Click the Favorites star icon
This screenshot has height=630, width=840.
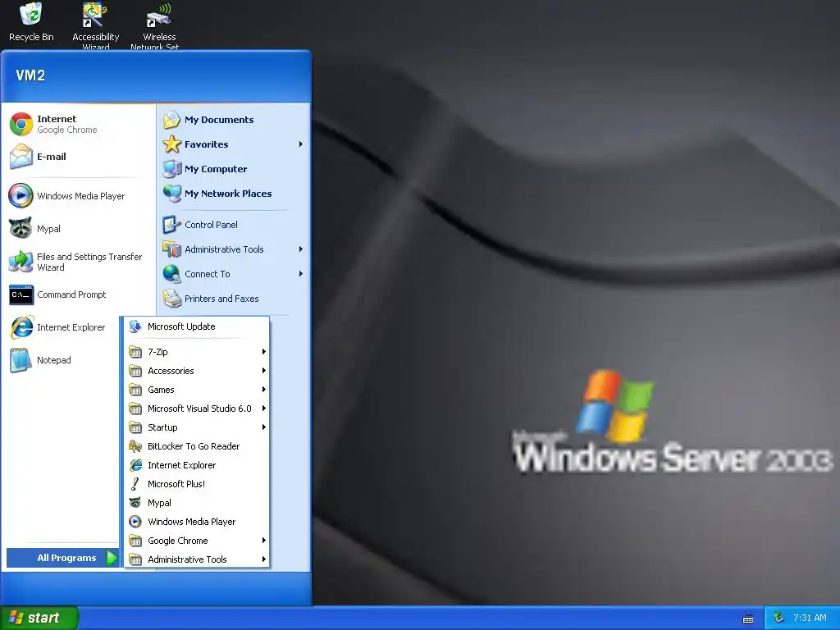coord(172,144)
